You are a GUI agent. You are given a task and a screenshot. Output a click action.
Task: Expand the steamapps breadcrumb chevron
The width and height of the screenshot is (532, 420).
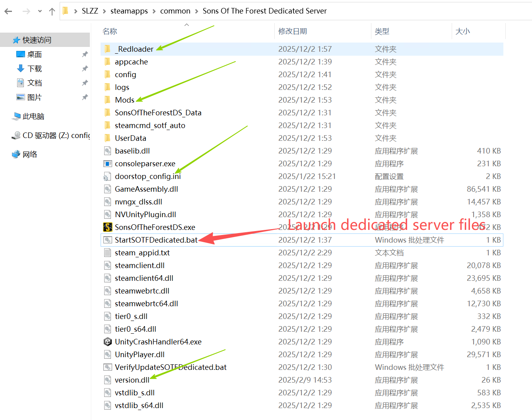coord(154,11)
